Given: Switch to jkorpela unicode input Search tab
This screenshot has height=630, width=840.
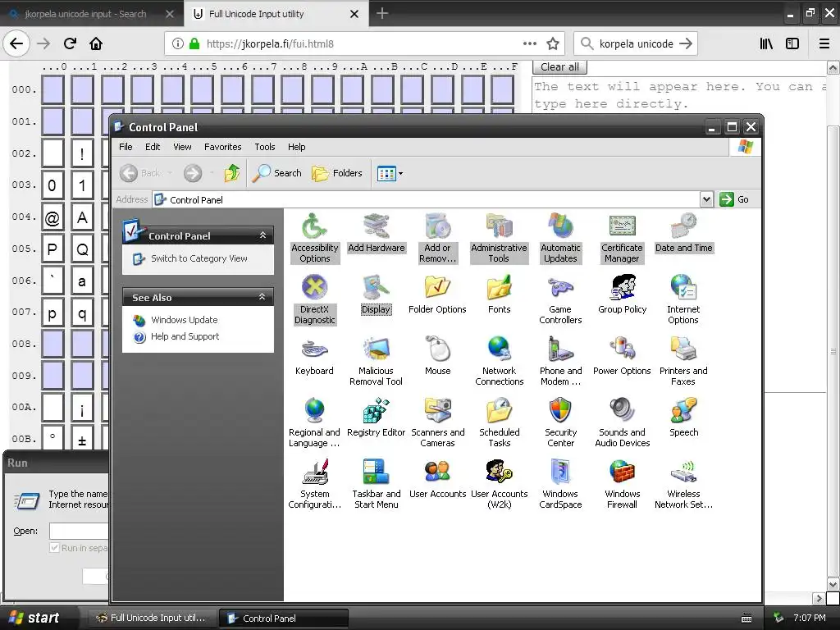Looking at the screenshot, I should [85, 14].
